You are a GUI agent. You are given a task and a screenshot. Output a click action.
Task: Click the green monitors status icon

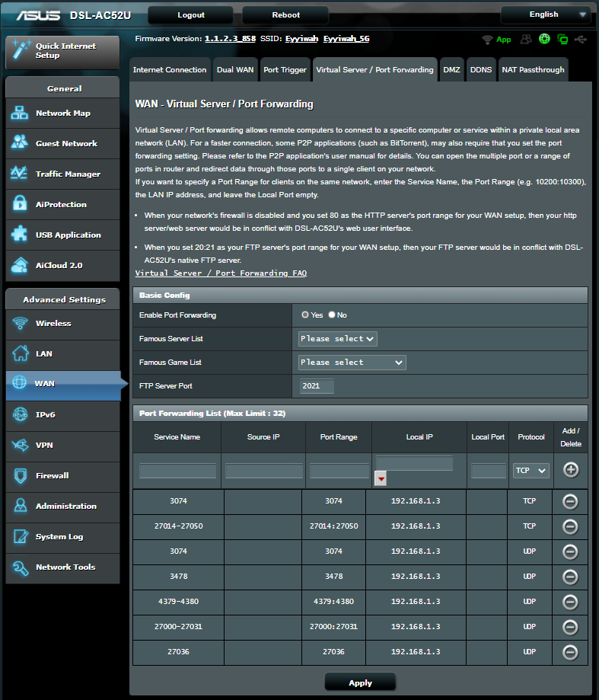click(562, 40)
